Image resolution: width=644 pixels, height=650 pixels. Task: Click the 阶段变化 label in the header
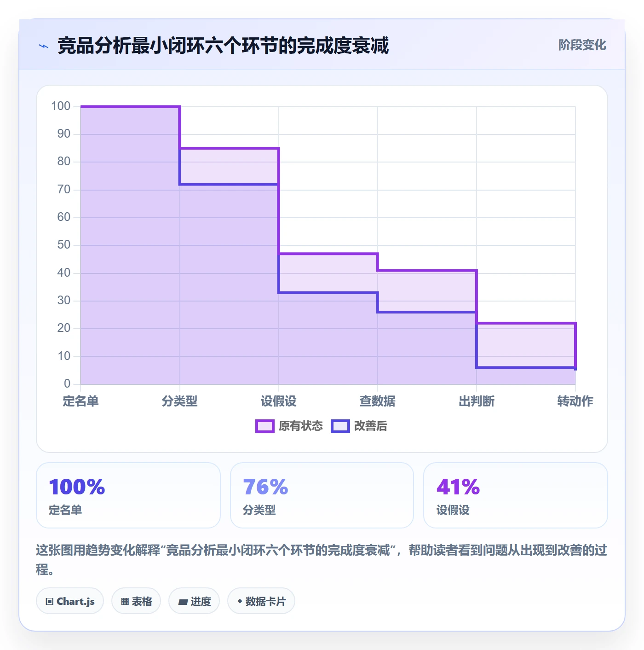tap(582, 45)
